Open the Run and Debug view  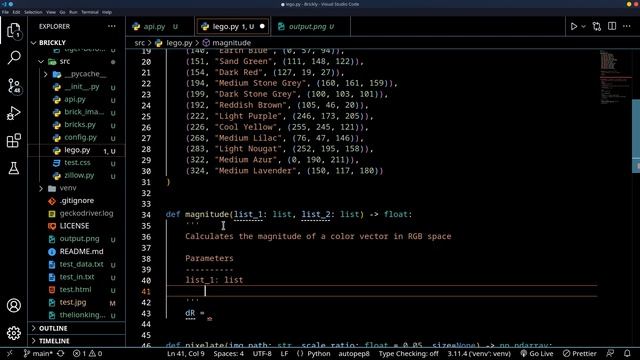(x=14, y=113)
